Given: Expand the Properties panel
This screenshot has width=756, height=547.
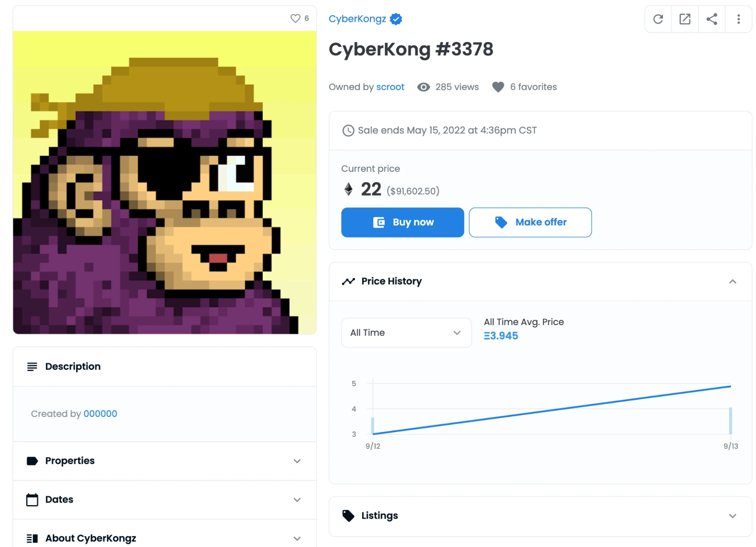Looking at the screenshot, I should 297,461.
